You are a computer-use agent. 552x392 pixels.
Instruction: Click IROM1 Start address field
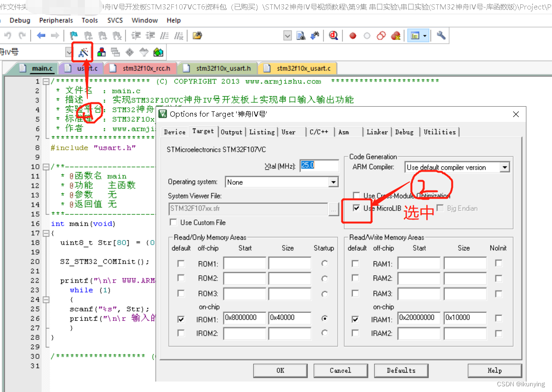click(245, 318)
